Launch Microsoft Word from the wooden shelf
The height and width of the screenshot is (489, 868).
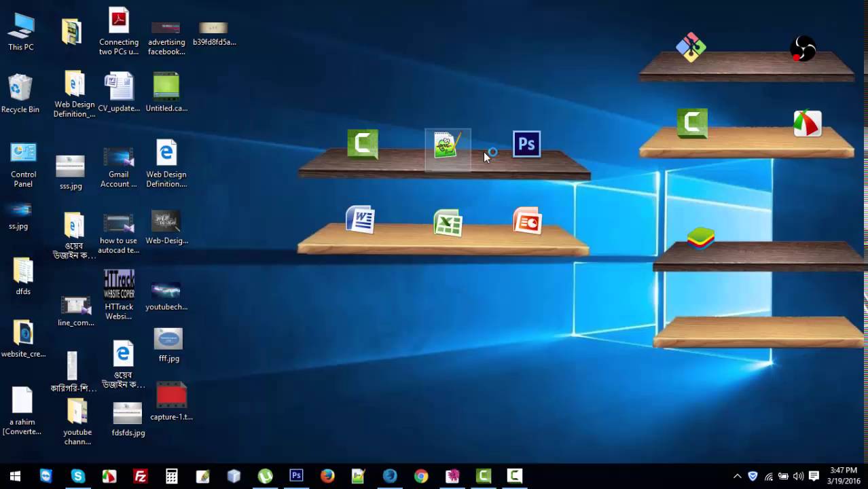(x=361, y=219)
